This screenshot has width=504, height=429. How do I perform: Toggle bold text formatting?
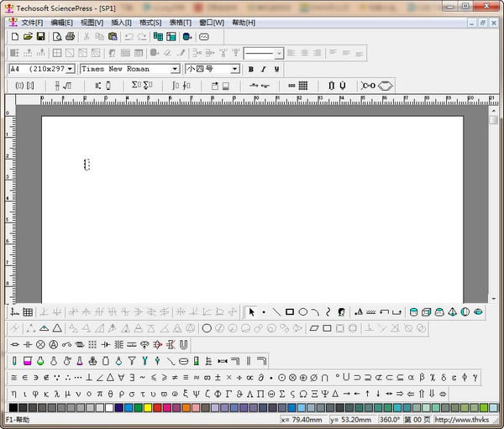pos(250,69)
